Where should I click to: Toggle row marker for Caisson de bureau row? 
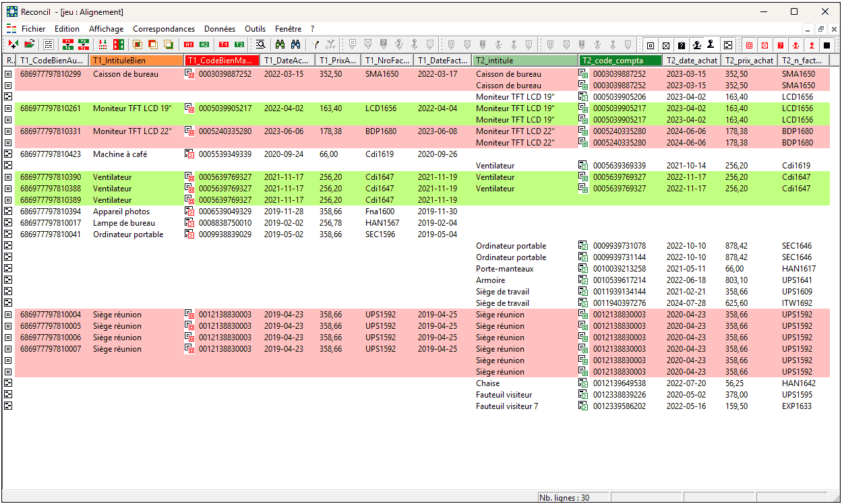click(x=9, y=74)
